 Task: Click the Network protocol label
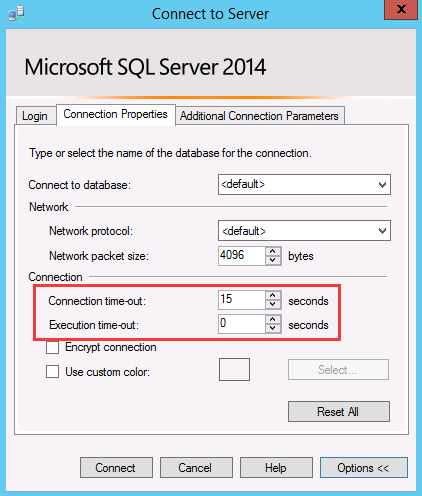pyautogui.click(x=91, y=231)
